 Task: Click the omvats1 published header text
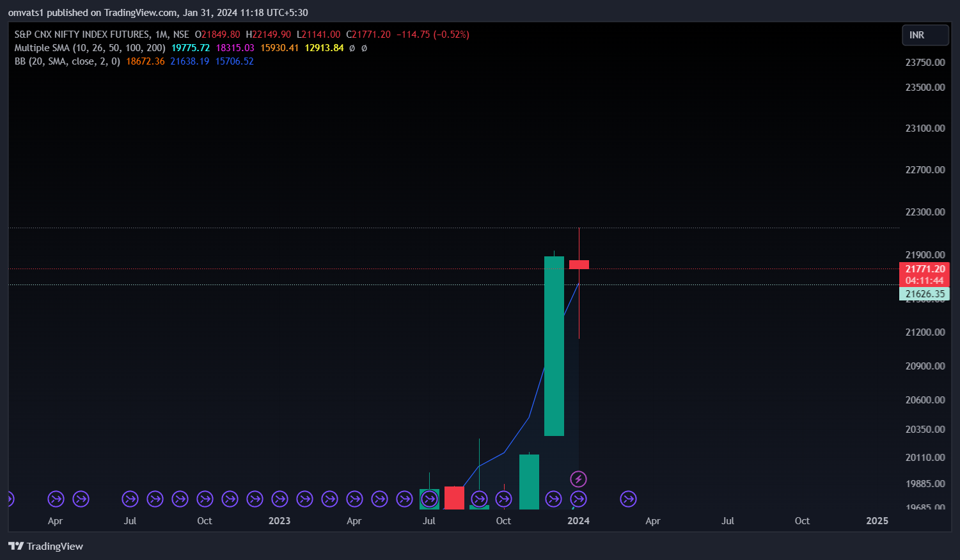coord(158,12)
